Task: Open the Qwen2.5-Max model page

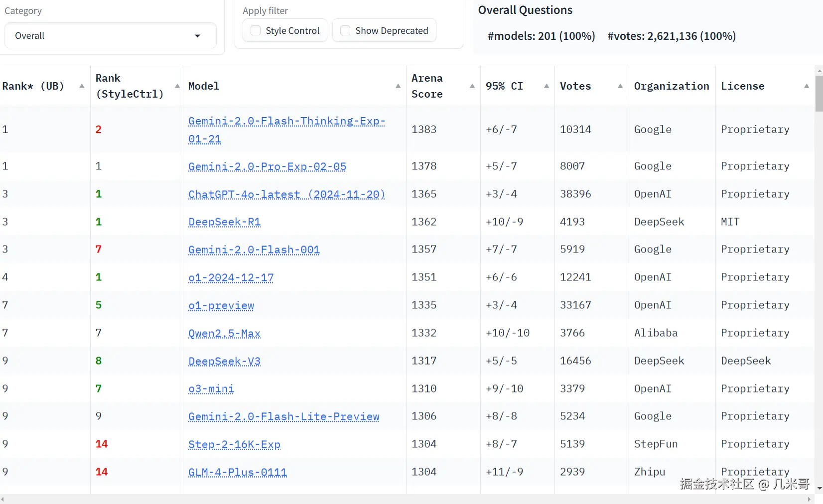Action: click(224, 333)
